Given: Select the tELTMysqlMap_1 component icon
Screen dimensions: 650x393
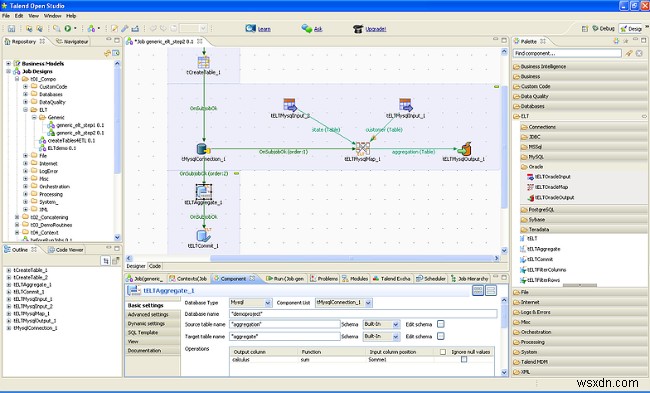Looking at the screenshot, I should coord(363,148).
